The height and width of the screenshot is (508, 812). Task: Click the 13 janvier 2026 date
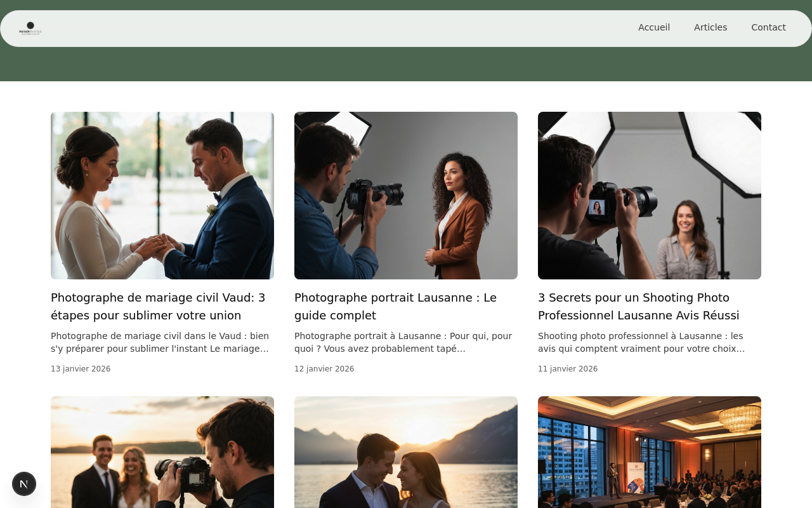pos(81,369)
